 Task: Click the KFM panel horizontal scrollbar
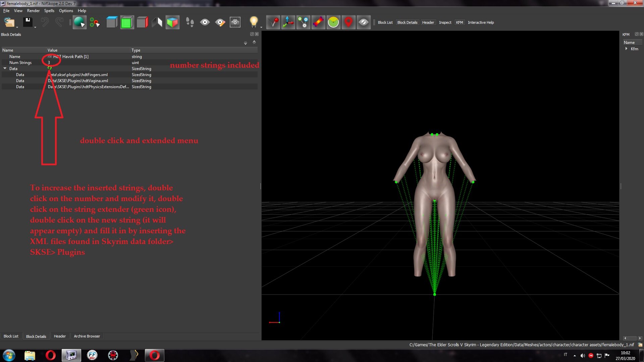pyautogui.click(x=632, y=338)
